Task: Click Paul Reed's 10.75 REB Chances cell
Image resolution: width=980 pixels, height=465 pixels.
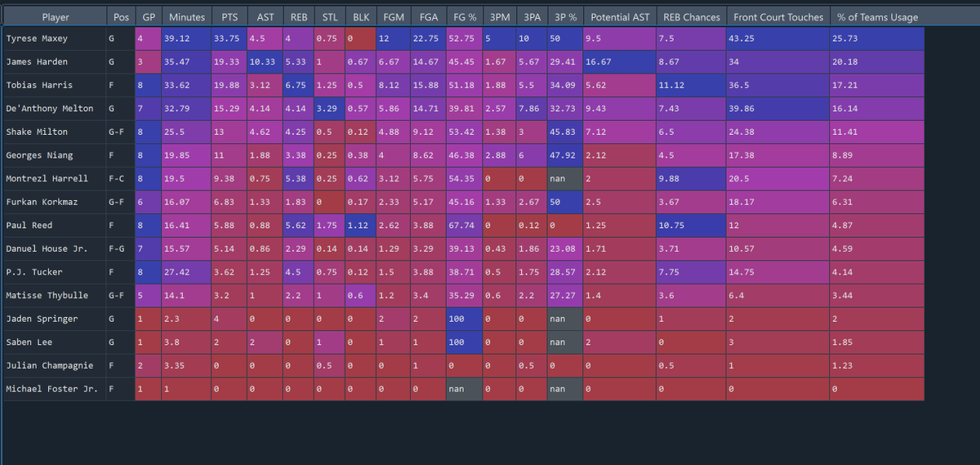Action: point(692,226)
